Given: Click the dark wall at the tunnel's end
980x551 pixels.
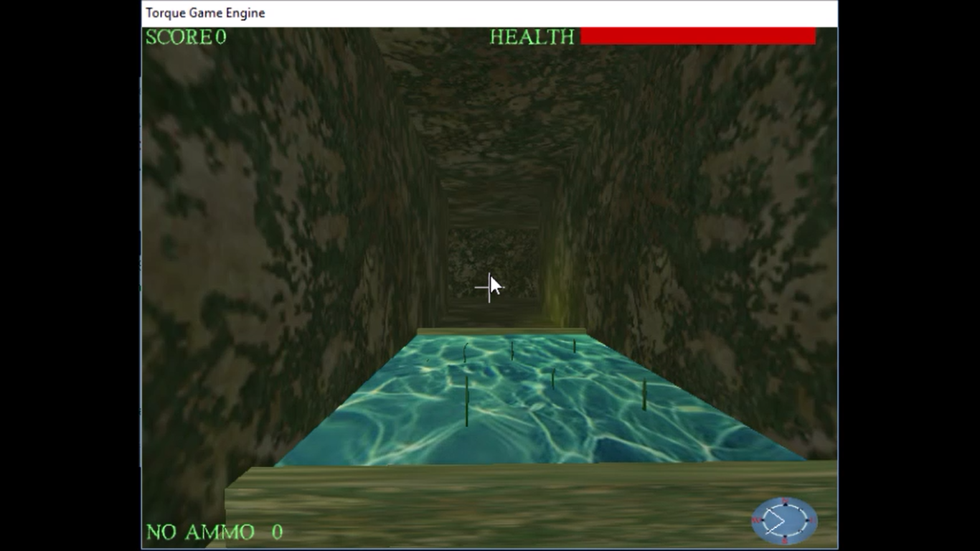Looking at the screenshot, I should click(493, 258).
